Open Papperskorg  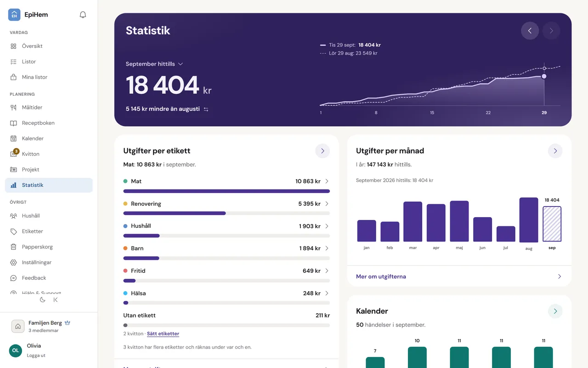pyautogui.click(x=49, y=247)
